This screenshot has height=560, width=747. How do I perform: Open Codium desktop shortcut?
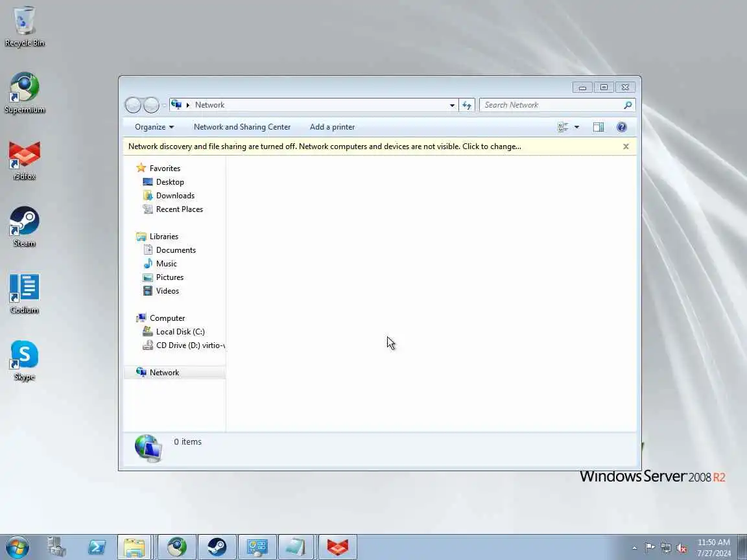click(24, 294)
